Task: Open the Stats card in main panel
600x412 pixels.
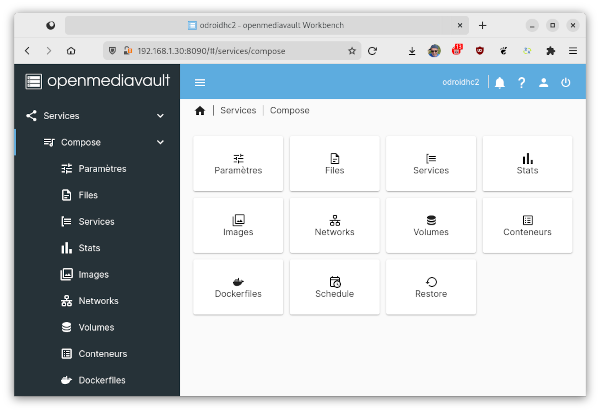Action: coord(527,163)
